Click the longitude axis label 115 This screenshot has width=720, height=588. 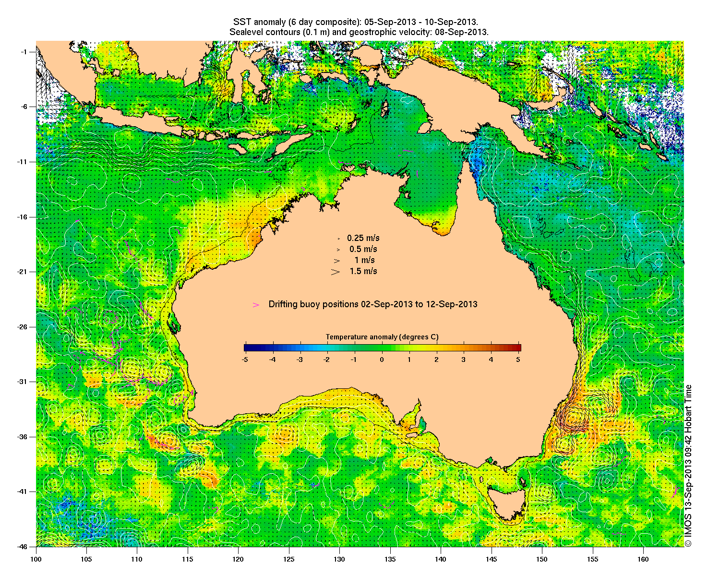click(x=188, y=559)
